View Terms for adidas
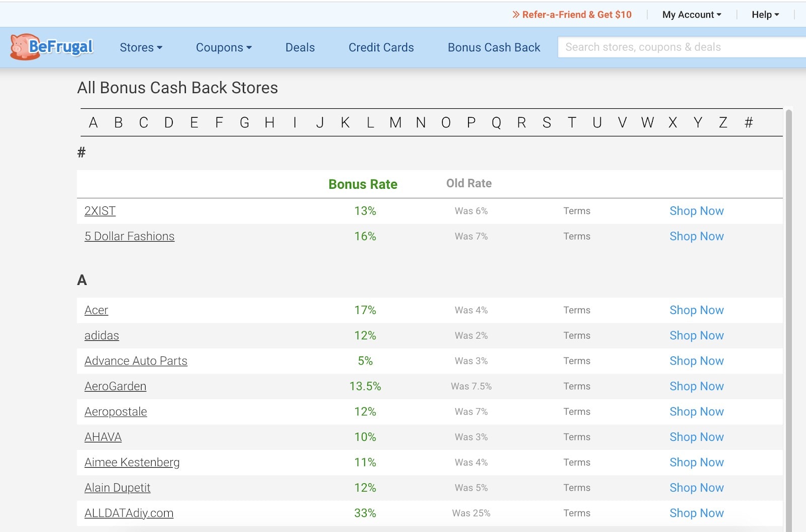The image size is (806, 532). (x=577, y=335)
